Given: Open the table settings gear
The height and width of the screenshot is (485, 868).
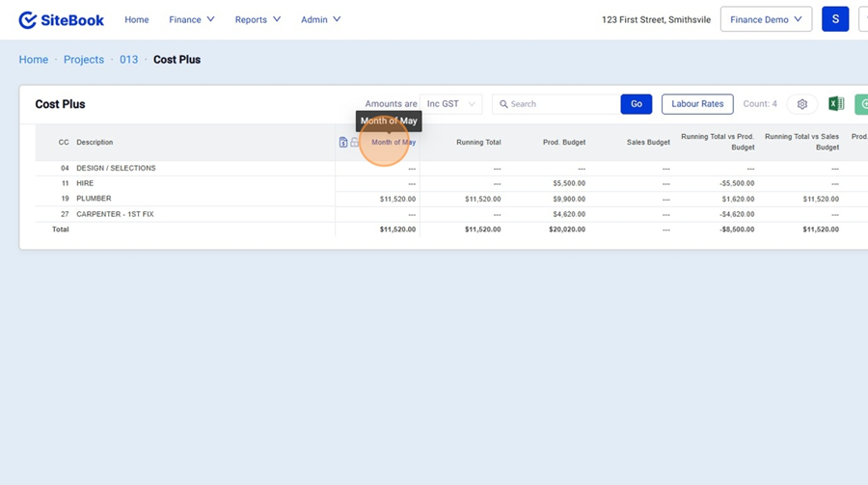Looking at the screenshot, I should tap(801, 104).
